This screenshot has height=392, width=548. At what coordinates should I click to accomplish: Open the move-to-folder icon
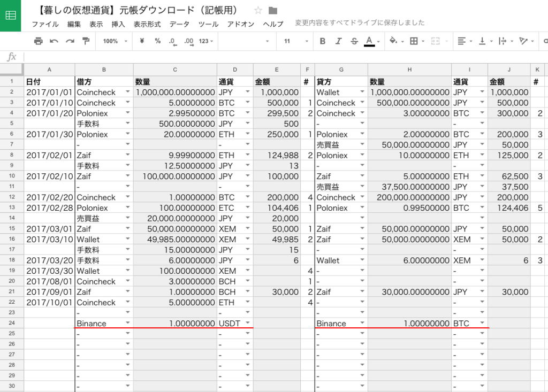pyautogui.click(x=273, y=11)
